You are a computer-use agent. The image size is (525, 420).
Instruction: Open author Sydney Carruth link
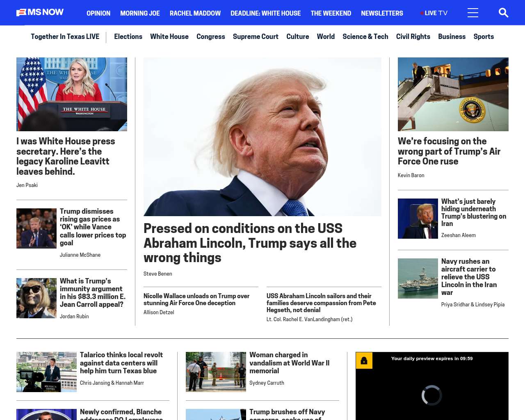click(x=267, y=383)
